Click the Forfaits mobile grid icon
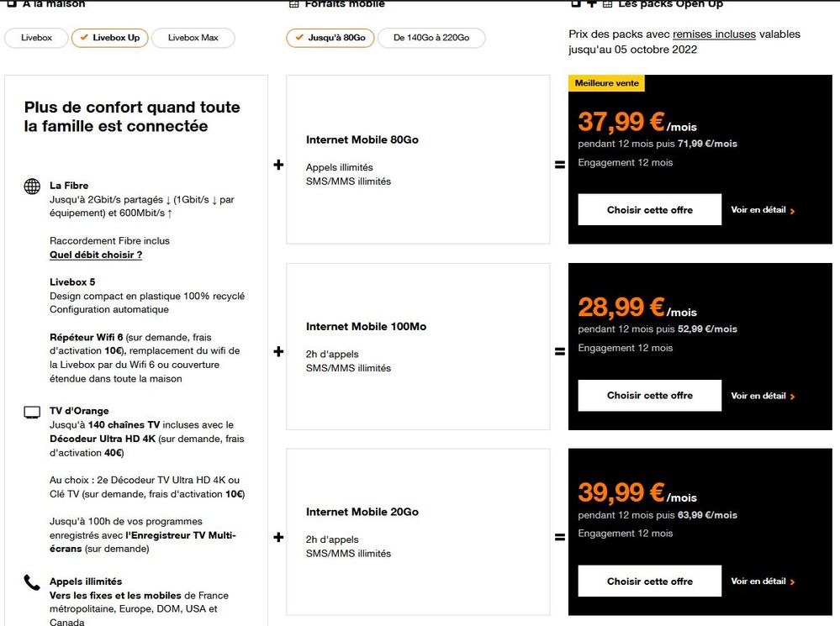The width and height of the screenshot is (840, 626). pyautogui.click(x=293, y=4)
